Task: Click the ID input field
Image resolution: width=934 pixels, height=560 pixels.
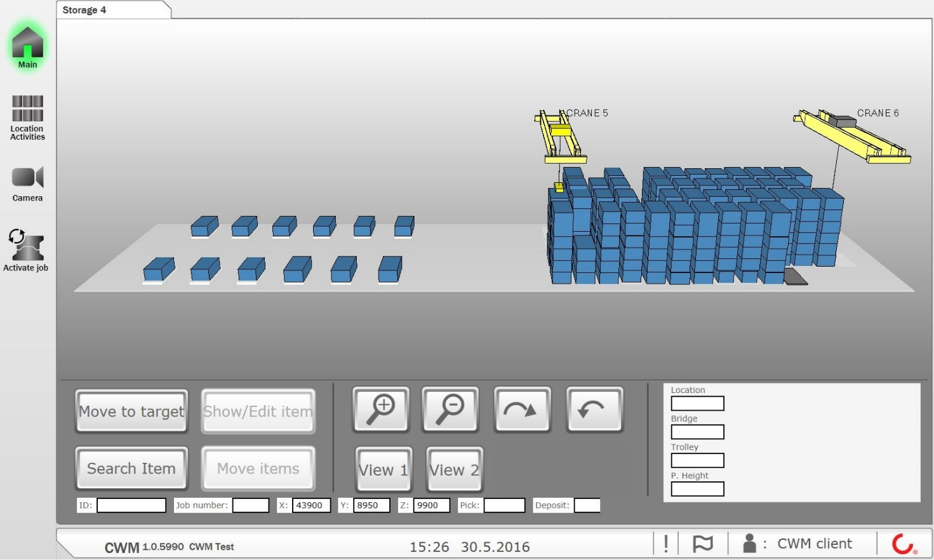Action: tap(131, 505)
